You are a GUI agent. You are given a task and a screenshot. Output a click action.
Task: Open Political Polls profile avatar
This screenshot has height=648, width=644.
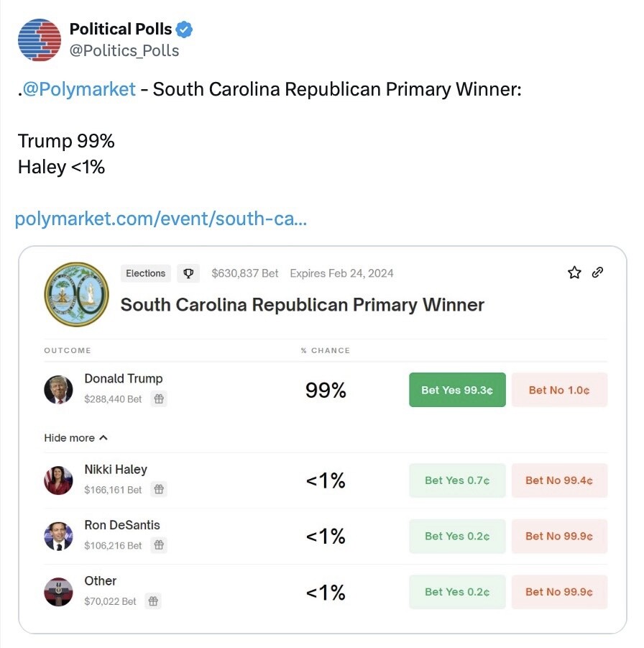click(39, 40)
